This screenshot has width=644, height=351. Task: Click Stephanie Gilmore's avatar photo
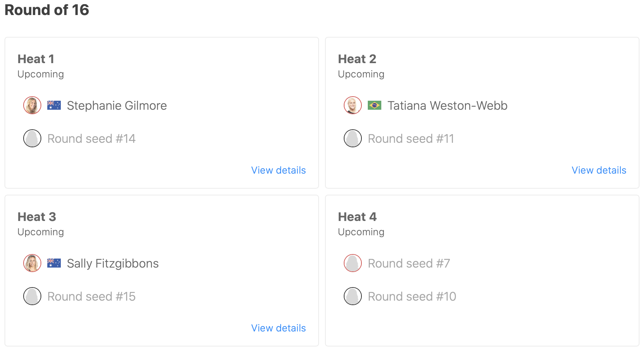click(32, 105)
